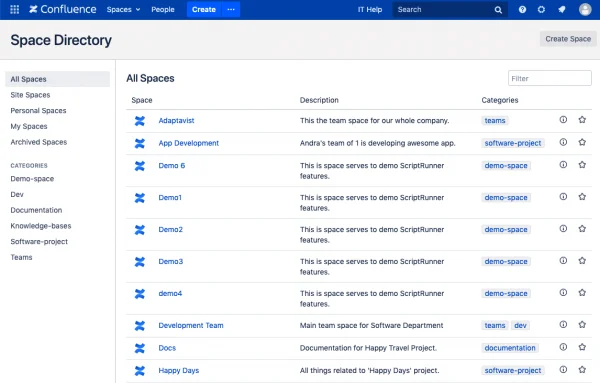Click the documentation label on Docs row
The image size is (600, 383).
coord(510,348)
